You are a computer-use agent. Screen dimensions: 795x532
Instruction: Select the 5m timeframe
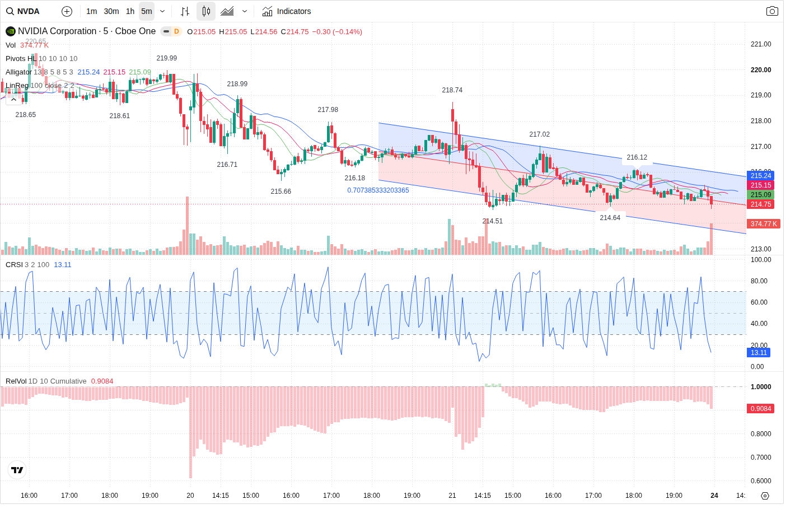click(x=147, y=11)
